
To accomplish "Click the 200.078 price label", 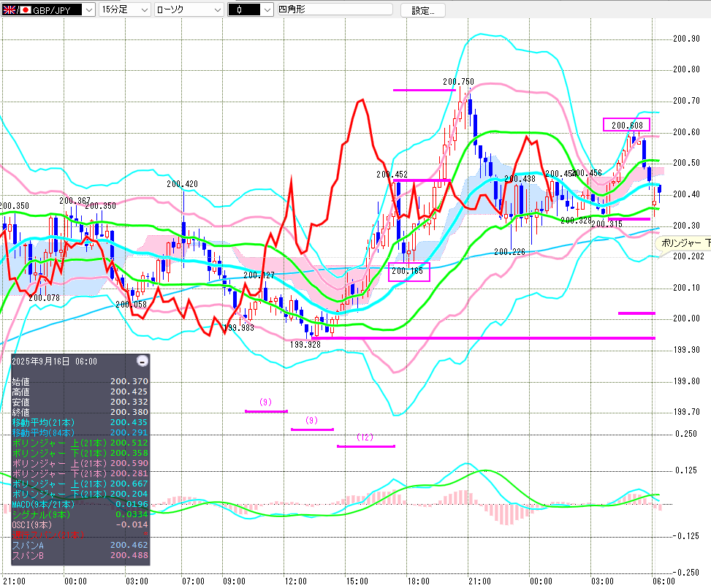I will coord(44,298).
